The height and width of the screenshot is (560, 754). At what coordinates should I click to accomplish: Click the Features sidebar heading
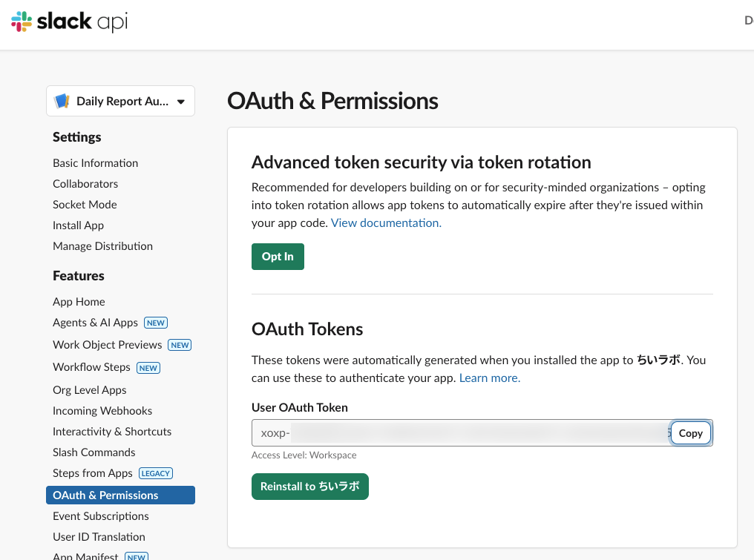coord(79,276)
